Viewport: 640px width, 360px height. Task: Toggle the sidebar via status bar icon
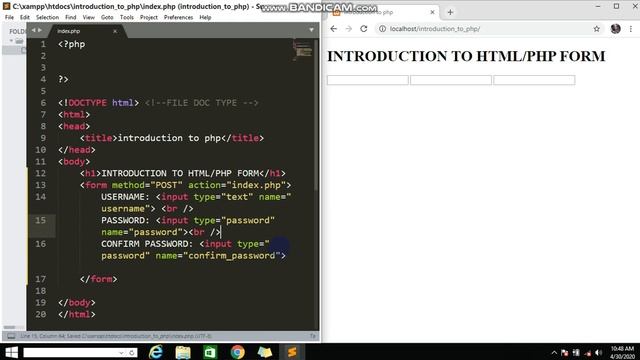[x=11, y=336]
